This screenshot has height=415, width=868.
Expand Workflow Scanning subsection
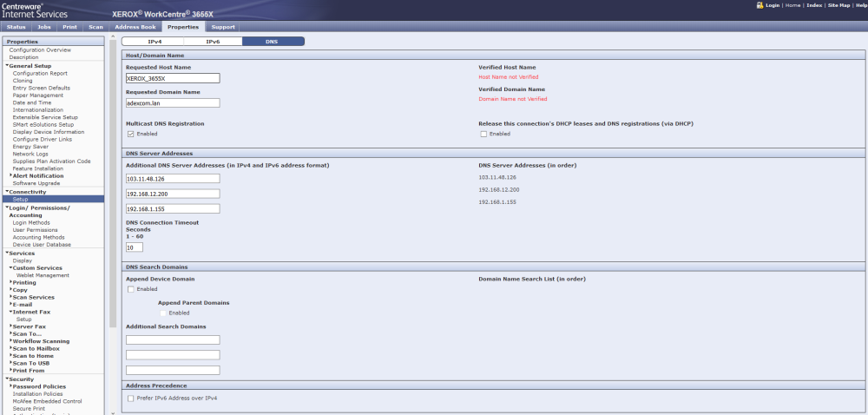[x=11, y=341]
